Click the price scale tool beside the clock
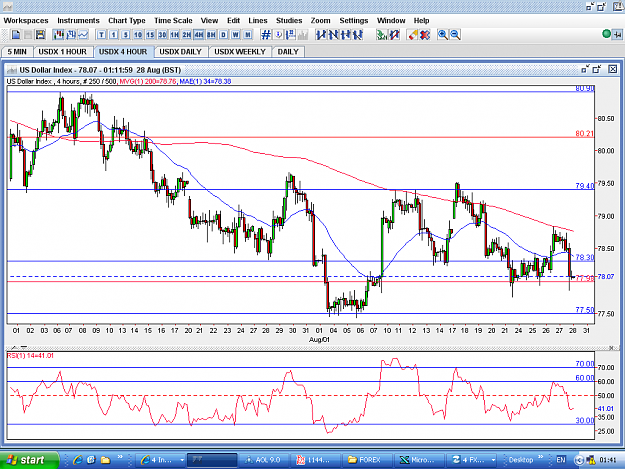Screen dimensions: 625x469 click(x=291, y=35)
